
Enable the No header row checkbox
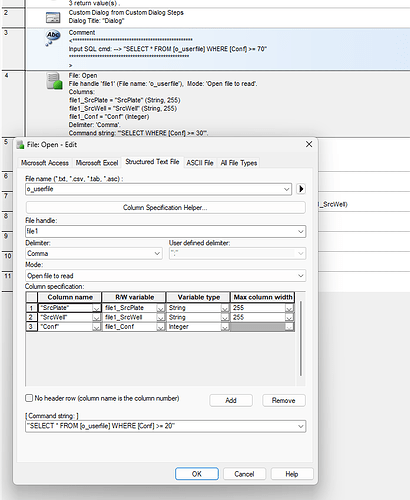pos(29,398)
